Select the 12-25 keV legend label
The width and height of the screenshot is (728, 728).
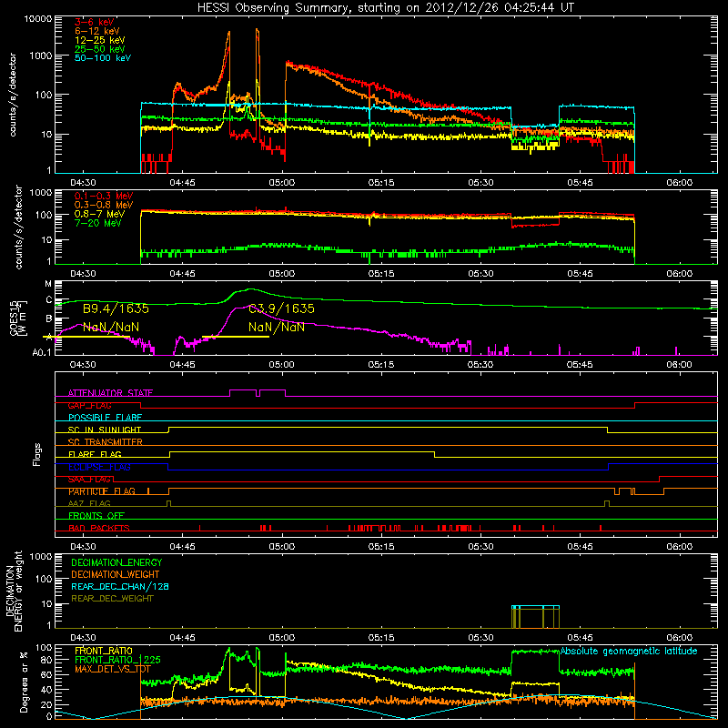pyautogui.click(x=99, y=40)
